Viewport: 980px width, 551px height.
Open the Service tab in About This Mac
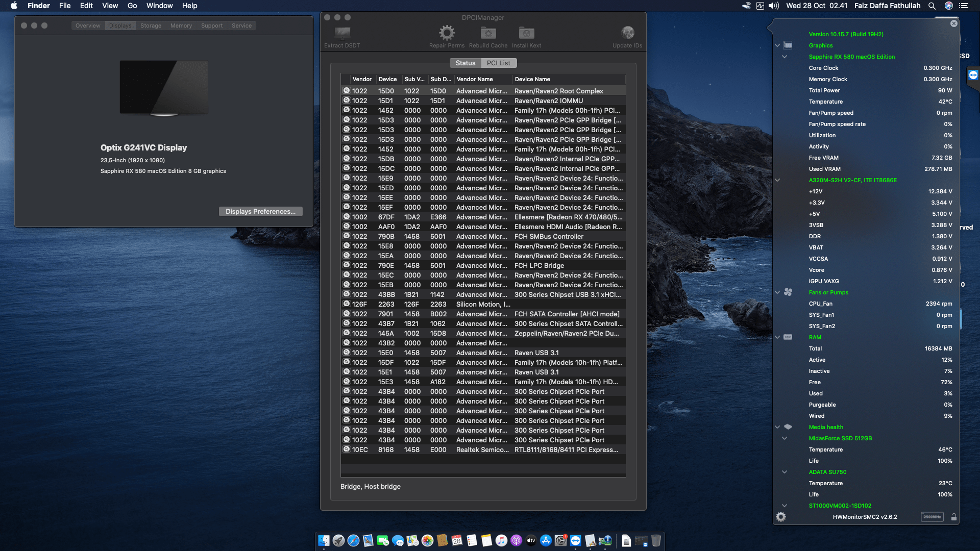coord(241,26)
